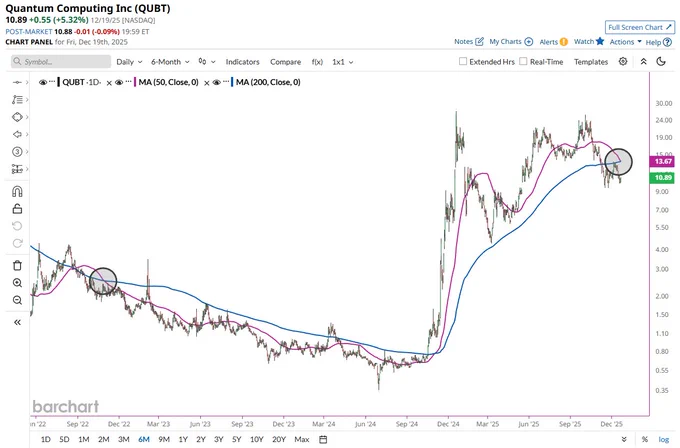The width and height of the screenshot is (680, 448).
Task: Open the 6-Month period dropdown
Action: coord(170,62)
